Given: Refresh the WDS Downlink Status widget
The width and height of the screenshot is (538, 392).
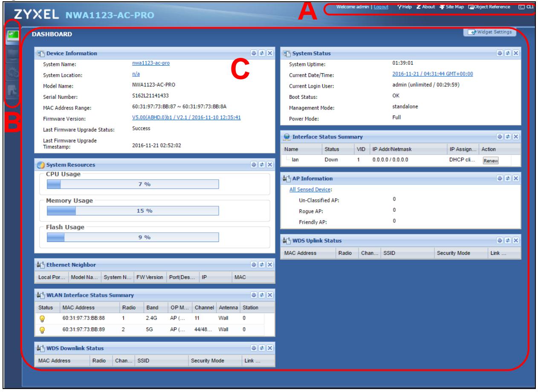Looking at the screenshot, I should click(x=262, y=349).
